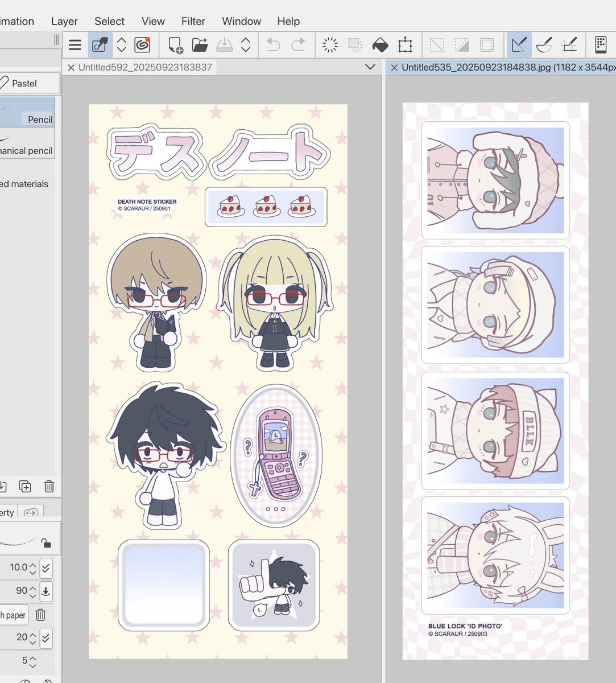Toggle Snap to Special Ruler
This screenshot has width=616, height=683.
(544, 45)
